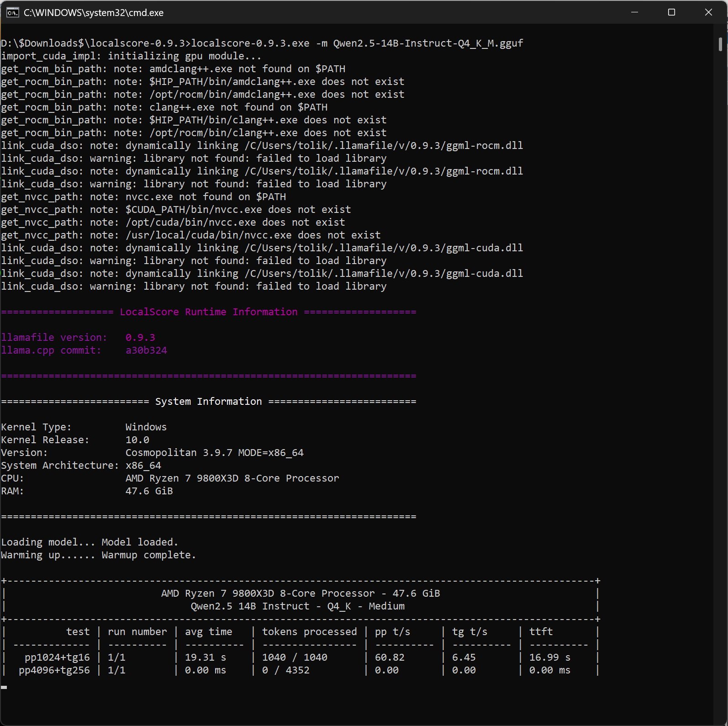
Task: Click the avg time value 19.31 s
Action: (x=206, y=657)
